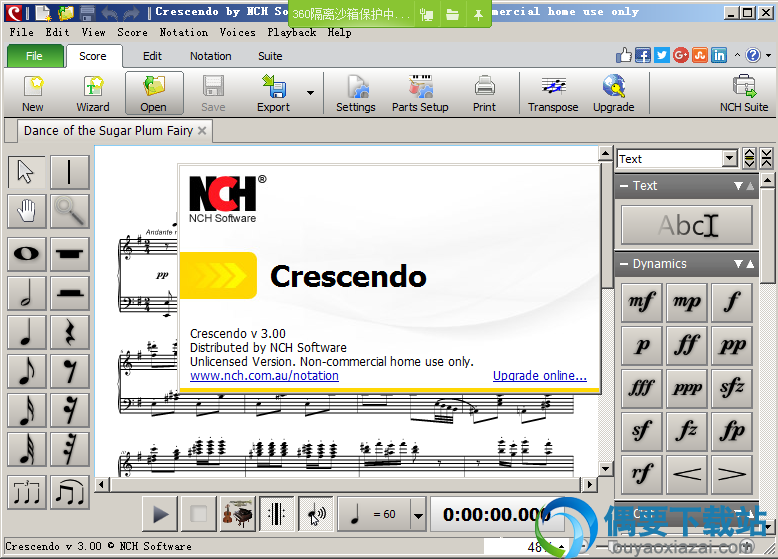The height and width of the screenshot is (559, 778).
Task: Toggle the audio note feedback button
Action: (316, 514)
